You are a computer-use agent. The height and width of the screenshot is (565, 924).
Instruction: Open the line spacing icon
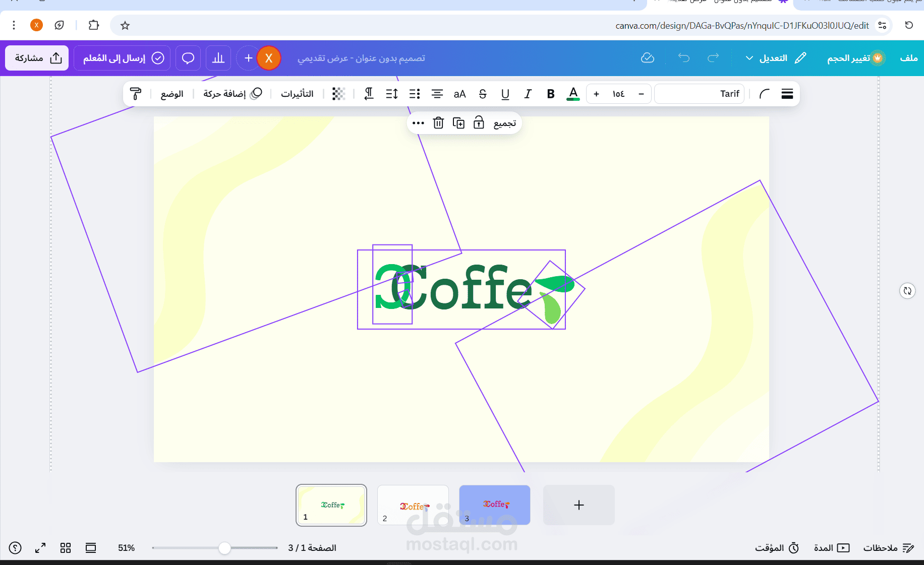pyautogui.click(x=392, y=94)
